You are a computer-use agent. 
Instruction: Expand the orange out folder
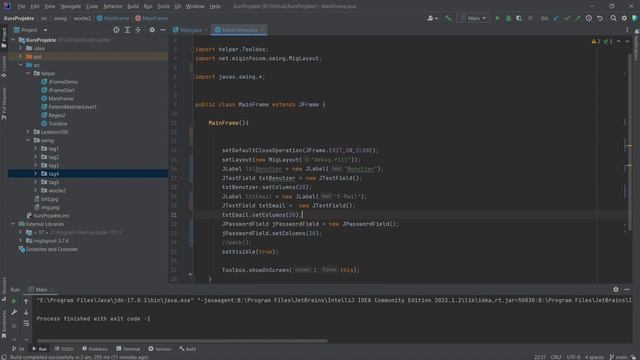click(x=20, y=57)
